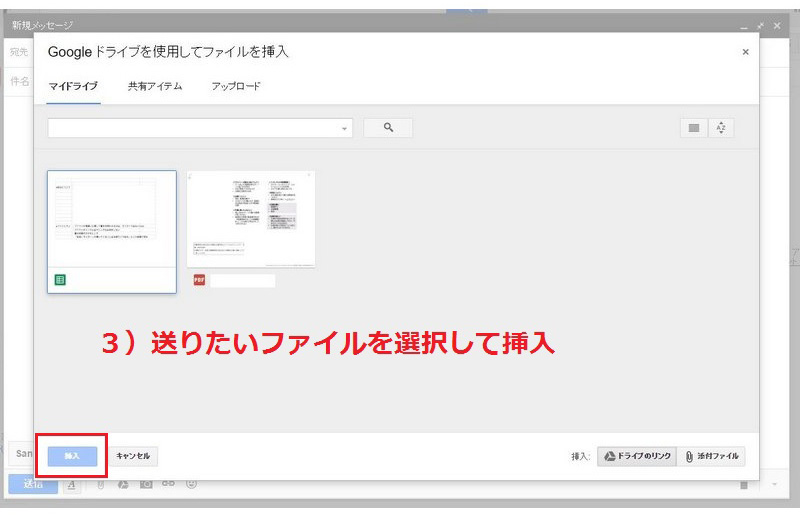
Task: Click 送信 in the compose window
Action: [32, 484]
